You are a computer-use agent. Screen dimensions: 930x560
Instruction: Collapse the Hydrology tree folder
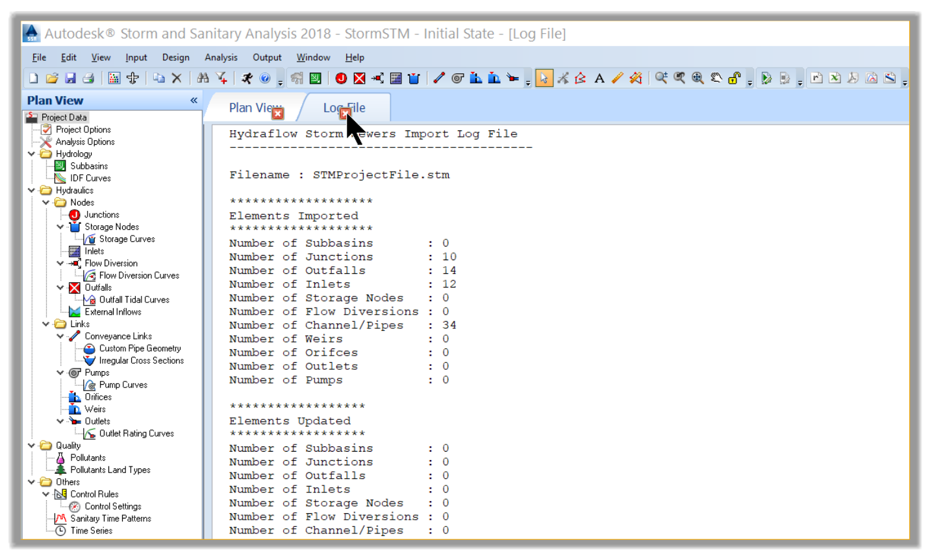[31, 154]
